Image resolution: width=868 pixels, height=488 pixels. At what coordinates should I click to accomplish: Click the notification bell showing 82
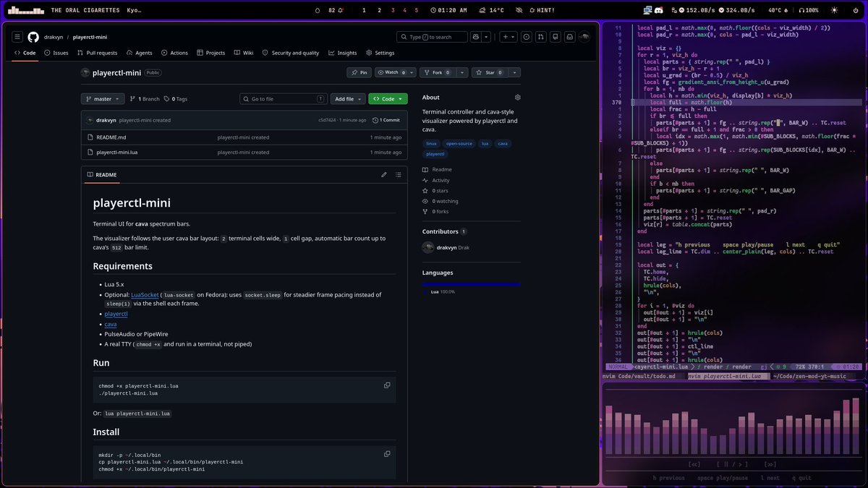tap(336, 10)
